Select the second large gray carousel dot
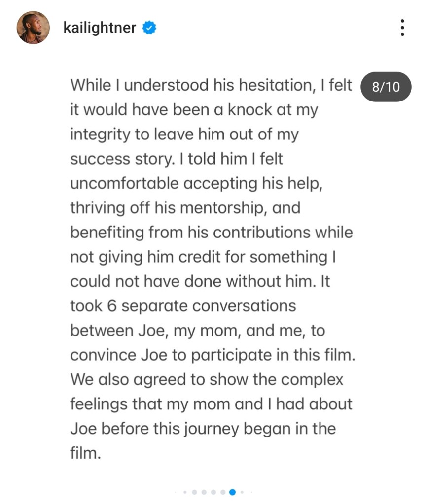This screenshot has width=427, height=504. click(x=204, y=492)
